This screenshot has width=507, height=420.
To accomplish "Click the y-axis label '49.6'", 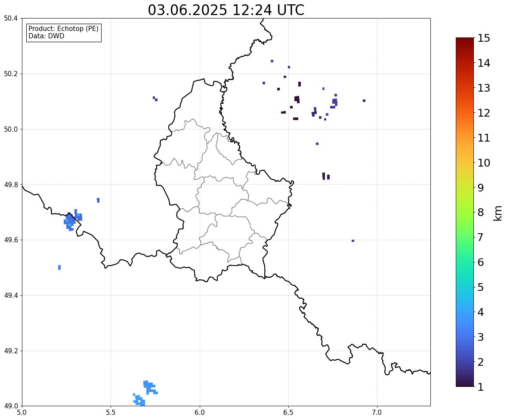I will 10,240.
